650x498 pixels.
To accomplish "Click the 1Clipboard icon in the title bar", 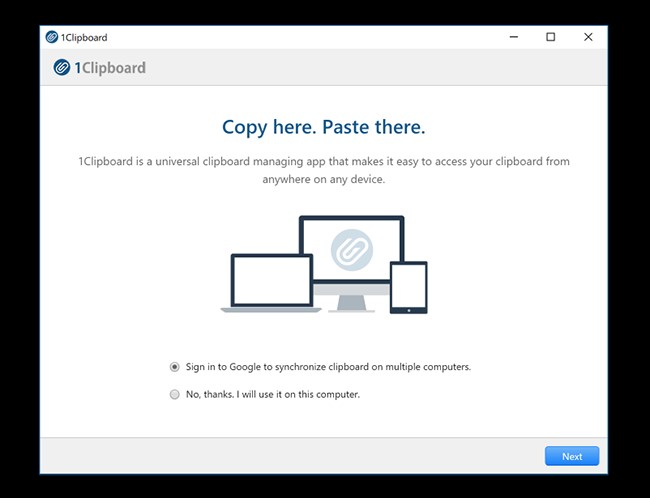I will 52,37.
